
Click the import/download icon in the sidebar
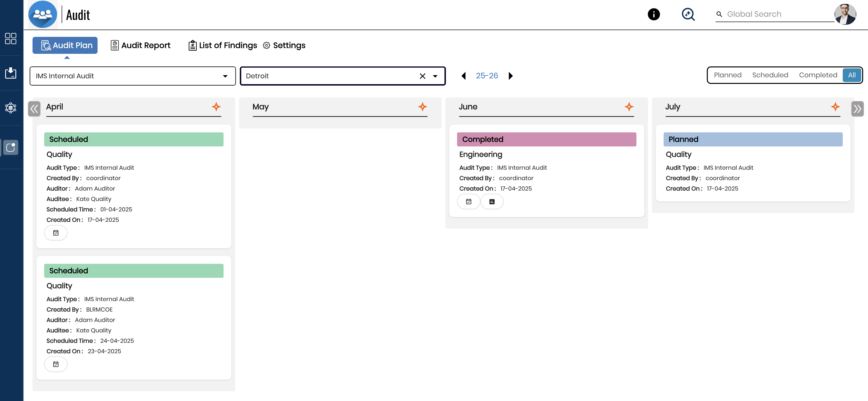coord(10,73)
